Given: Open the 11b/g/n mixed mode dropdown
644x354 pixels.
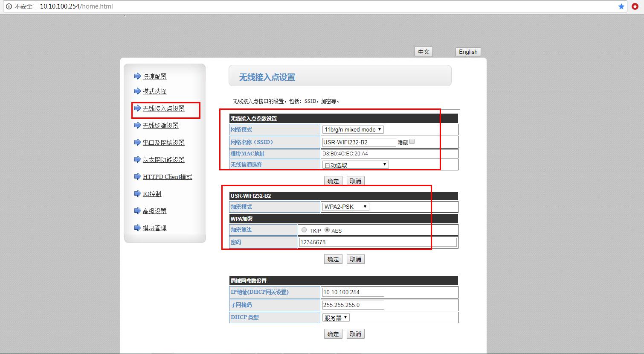Looking at the screenshot, I should [353, 129].
